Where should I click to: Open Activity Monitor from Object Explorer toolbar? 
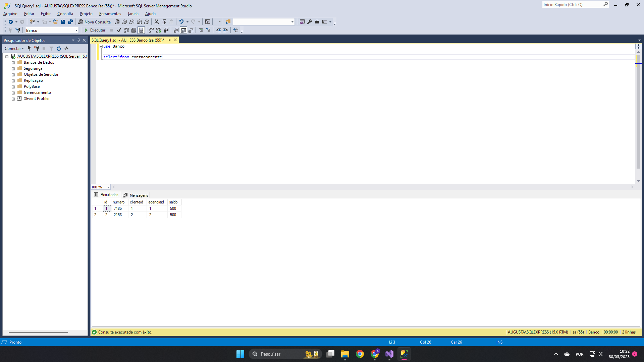tap(66, 49)
